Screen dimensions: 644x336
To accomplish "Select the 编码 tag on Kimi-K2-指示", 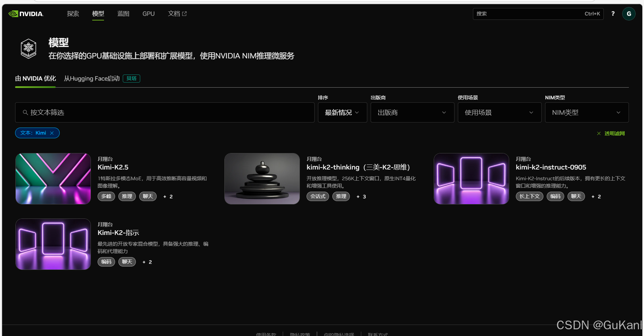I will click(x=106, y=262).
